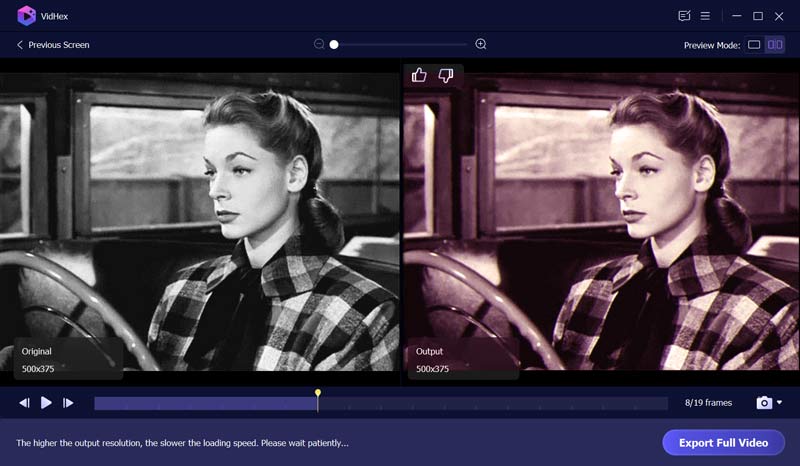Zoom out with the minus magnifier
This screenshot has width=800, height=466.
click(319, 44)
